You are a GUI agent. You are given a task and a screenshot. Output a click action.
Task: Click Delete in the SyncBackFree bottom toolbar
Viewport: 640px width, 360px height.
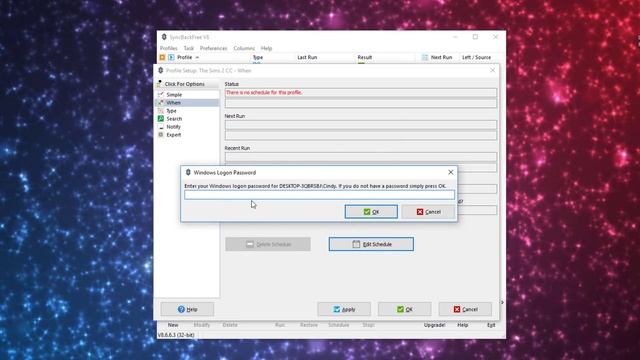(x=230, y=325)
